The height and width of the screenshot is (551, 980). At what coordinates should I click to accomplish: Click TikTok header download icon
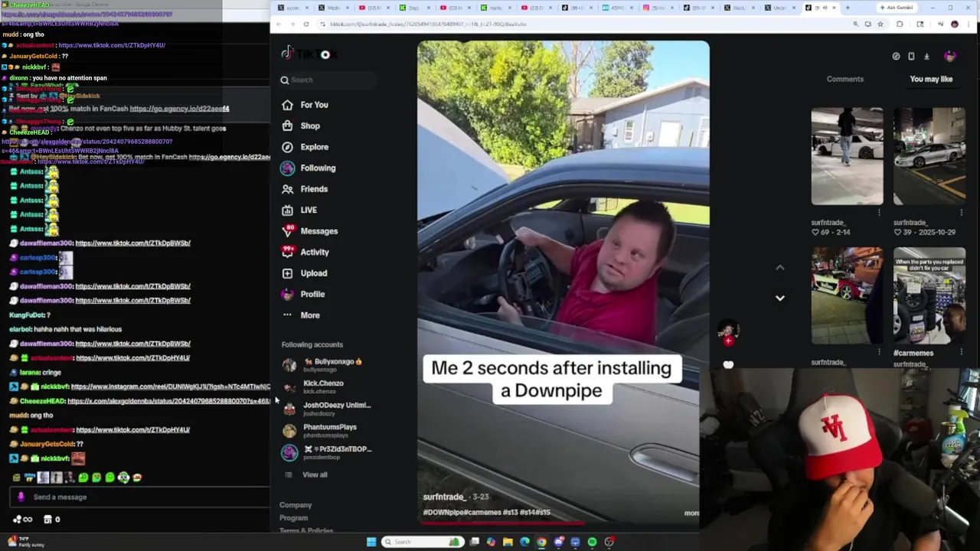click(x=926, y=56)
